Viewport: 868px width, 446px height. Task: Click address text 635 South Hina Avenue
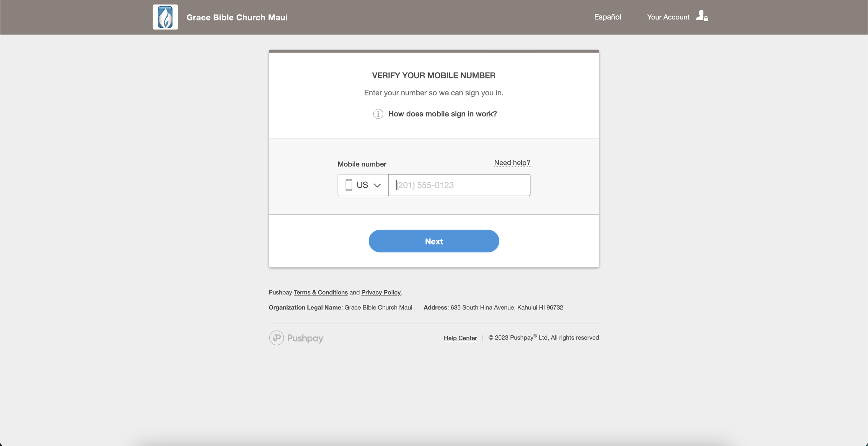507,307
